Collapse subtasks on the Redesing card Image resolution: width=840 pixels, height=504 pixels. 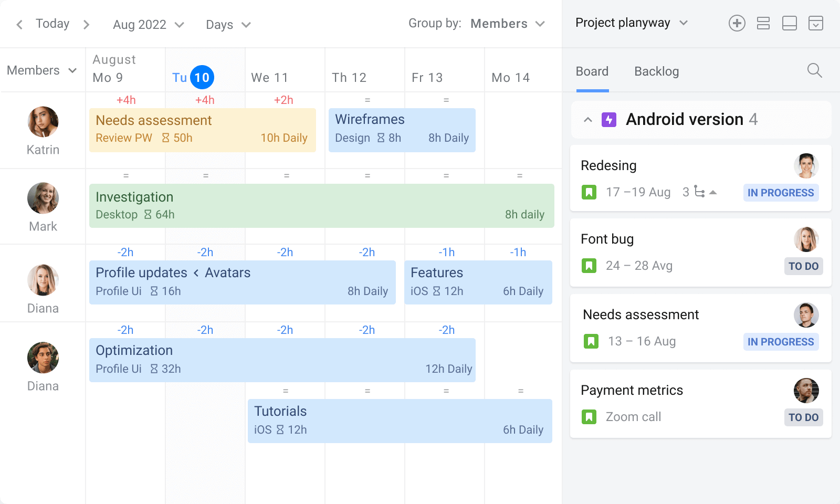pos(712,192)
